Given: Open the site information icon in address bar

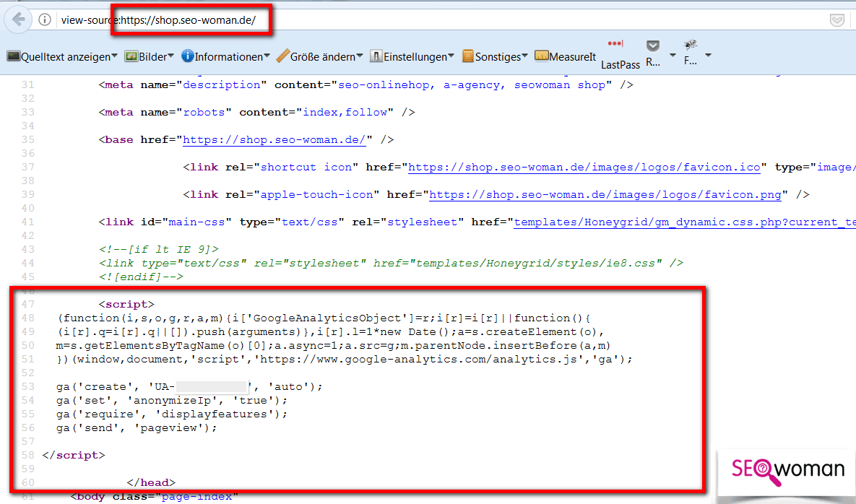Looking at the screenshot, I should 45,19.
